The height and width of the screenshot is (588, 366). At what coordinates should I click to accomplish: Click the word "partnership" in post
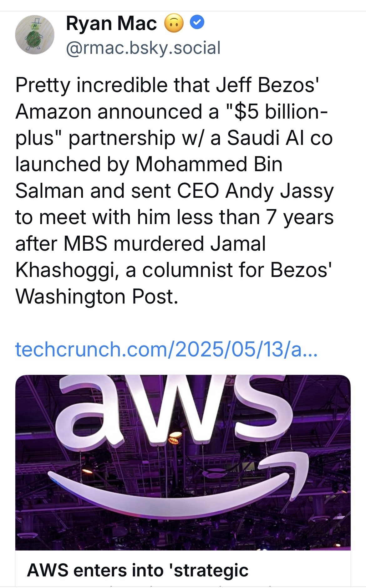pyautogui.click(x=122, y=138)
